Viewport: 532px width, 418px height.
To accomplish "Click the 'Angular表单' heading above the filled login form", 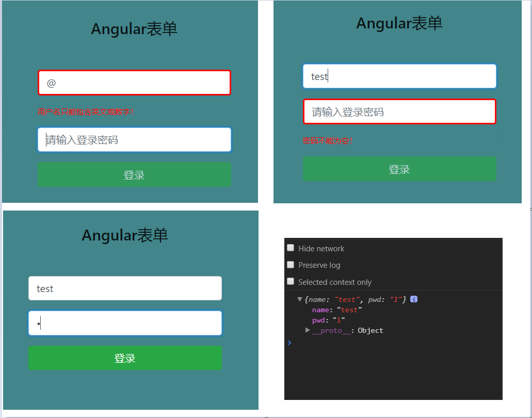I will (x=125, y=235).
